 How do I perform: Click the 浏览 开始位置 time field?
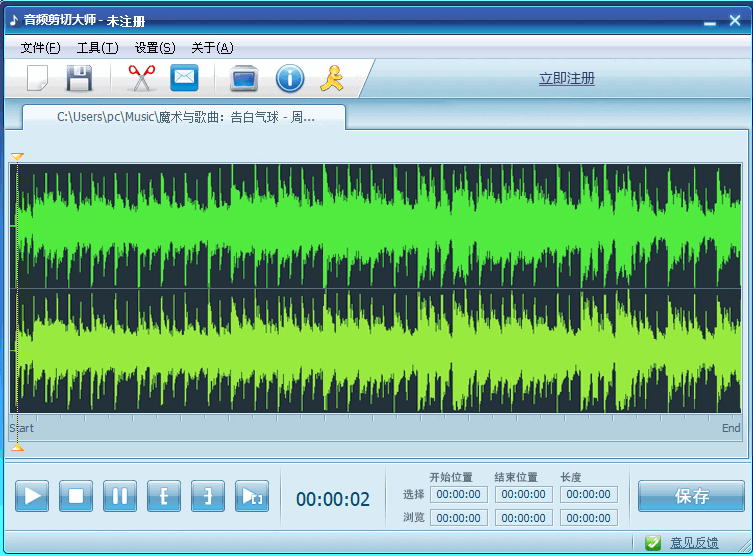459,518
